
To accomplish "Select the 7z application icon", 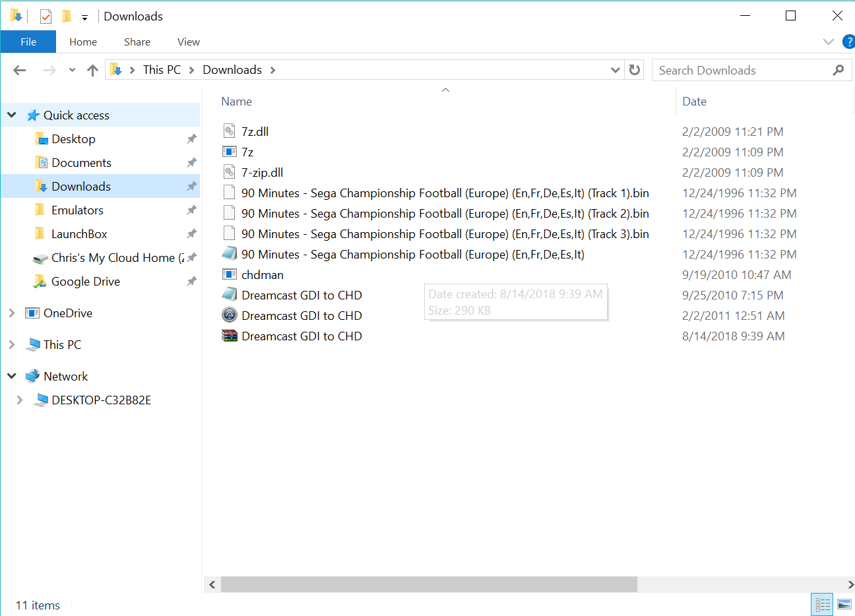I will coord(229,152).
